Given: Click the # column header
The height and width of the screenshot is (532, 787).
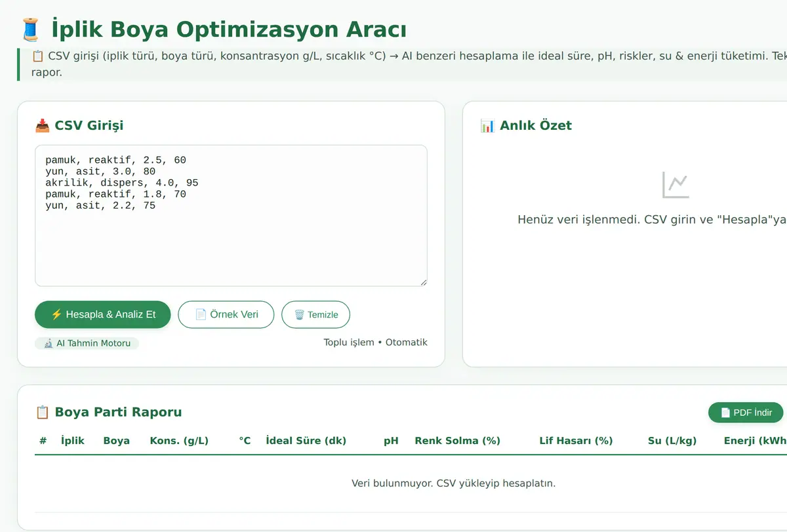Looking at the screenshot, I should [43, 440].
